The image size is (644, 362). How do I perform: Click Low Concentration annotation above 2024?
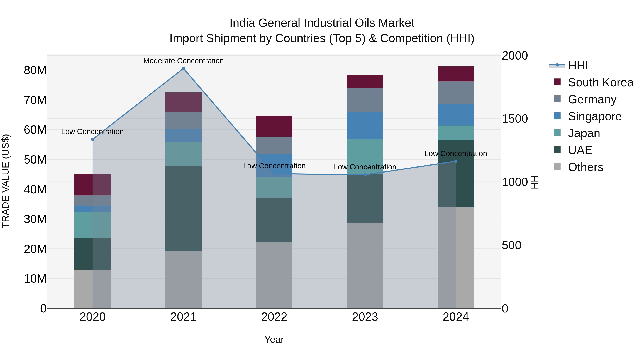point(456,154)
